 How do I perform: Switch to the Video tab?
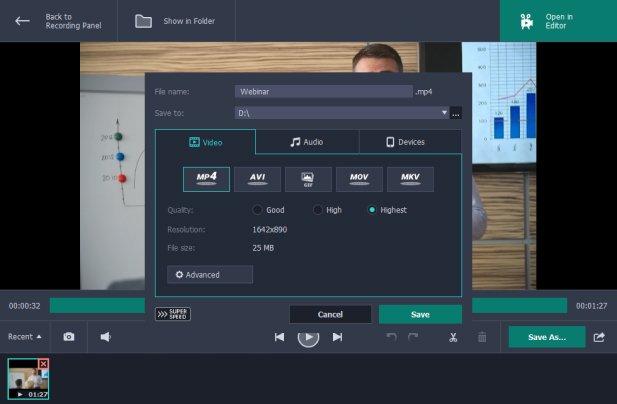point(205,142)
